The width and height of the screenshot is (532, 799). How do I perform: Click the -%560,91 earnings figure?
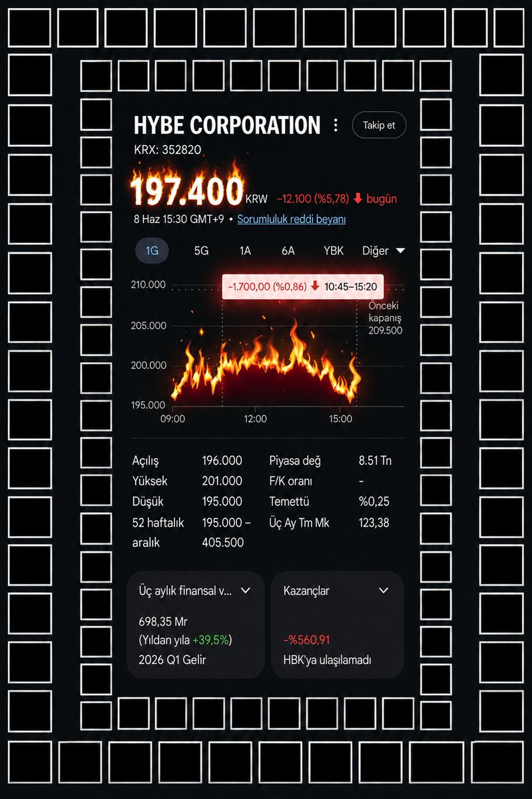(307, 641)
